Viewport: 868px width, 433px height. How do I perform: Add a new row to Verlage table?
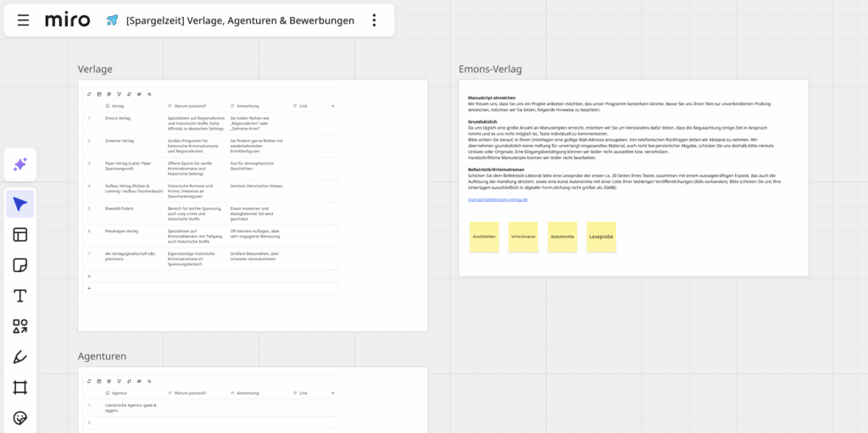[88, 288]
